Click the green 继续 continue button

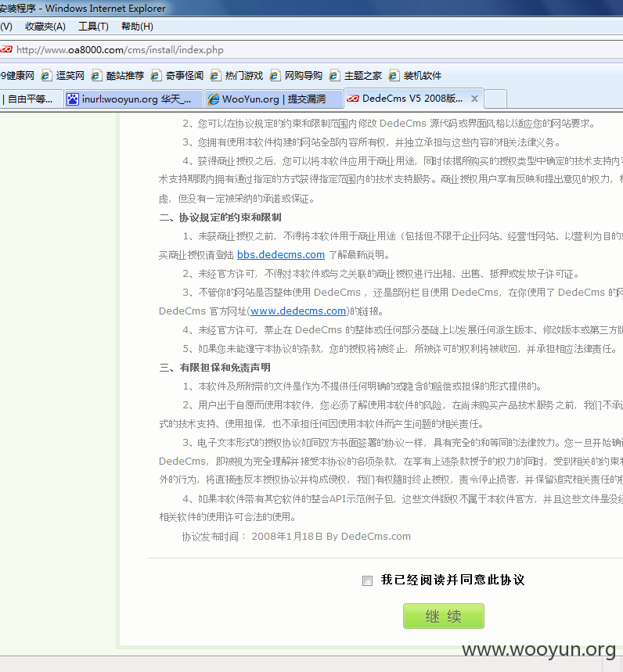point(443,616)
